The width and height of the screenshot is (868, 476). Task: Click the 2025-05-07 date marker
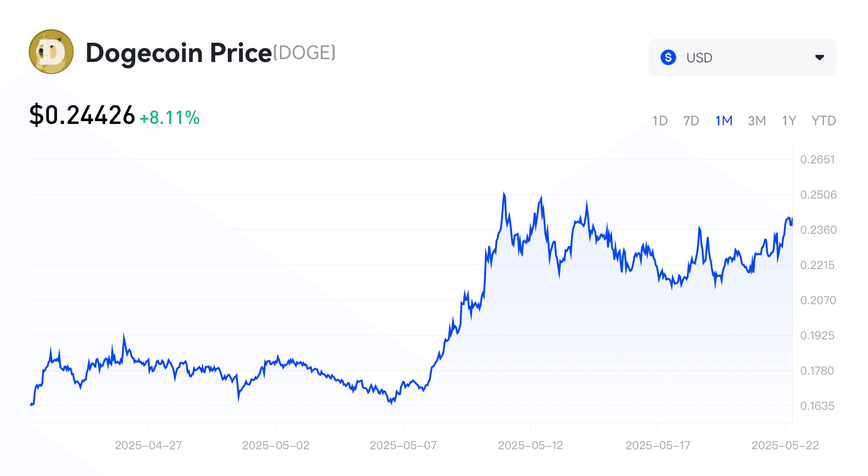point(403,445)
